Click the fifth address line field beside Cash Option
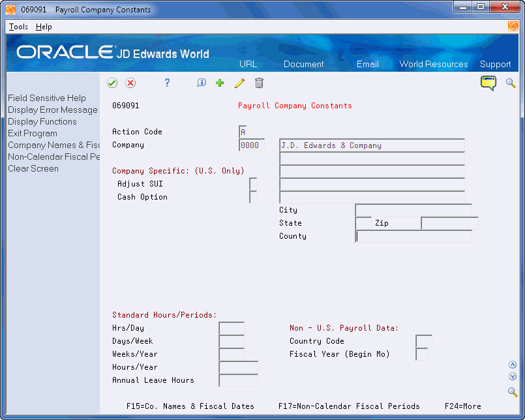Screen dimensions: 525x420 click(372, 197)
